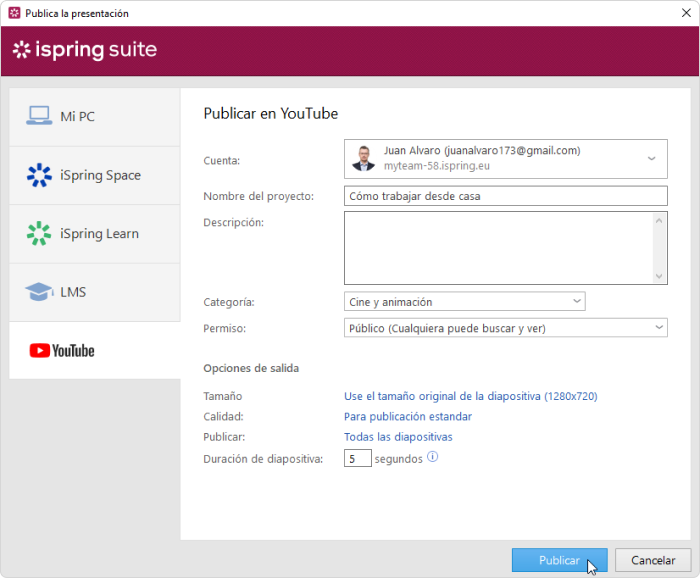Click the iSpring Suite logo in header
Viewport: 700px width, 578px height.
click(85, 50)
